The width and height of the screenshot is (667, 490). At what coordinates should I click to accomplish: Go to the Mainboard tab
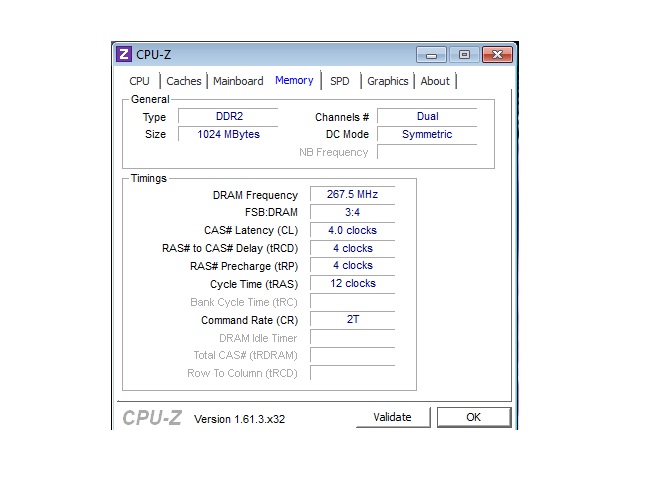tap(238, 81)
